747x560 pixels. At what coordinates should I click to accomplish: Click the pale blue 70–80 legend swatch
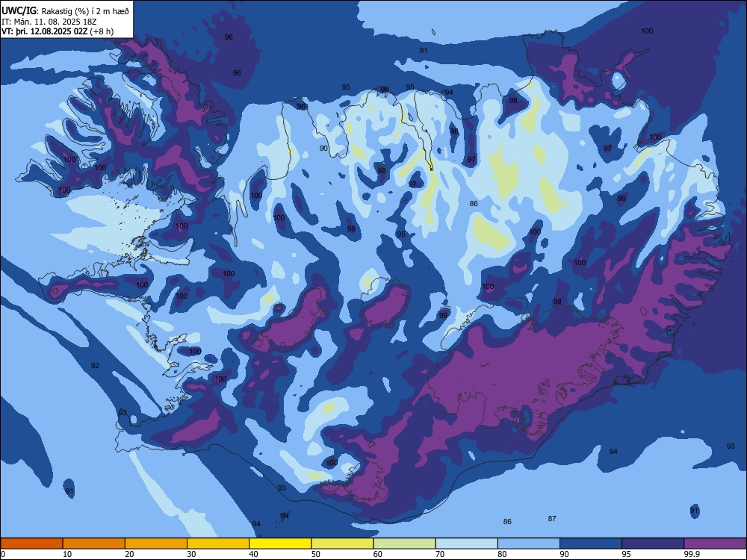click(x=466, y=544)
